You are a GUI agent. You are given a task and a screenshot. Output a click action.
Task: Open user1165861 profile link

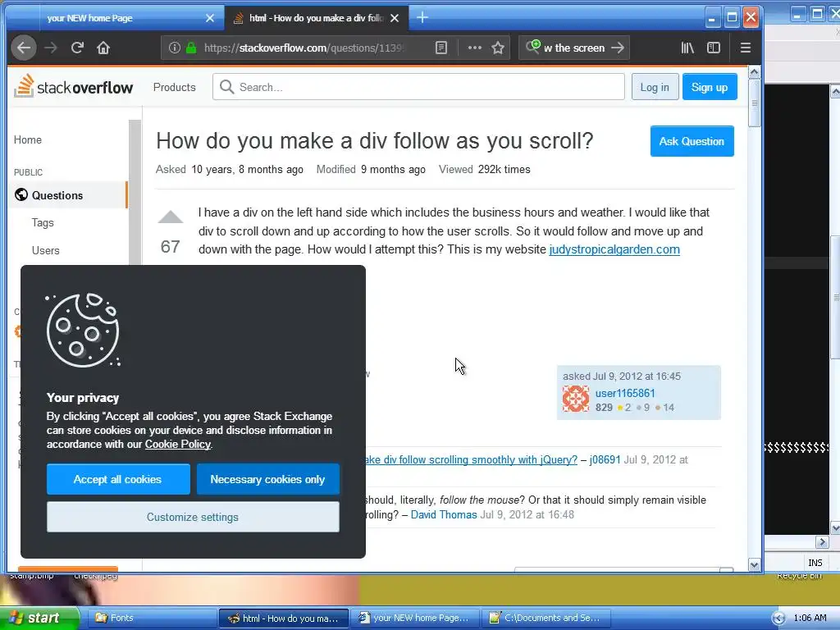624,393
